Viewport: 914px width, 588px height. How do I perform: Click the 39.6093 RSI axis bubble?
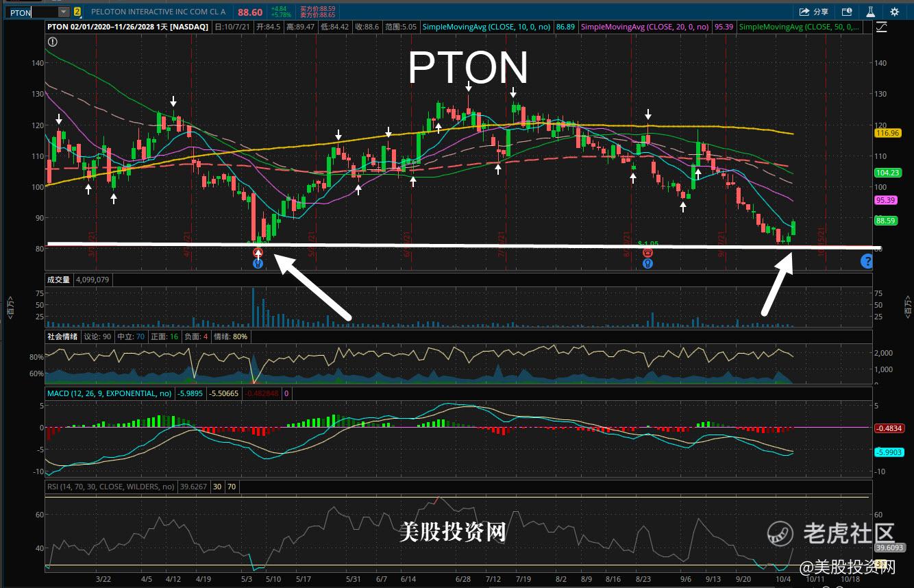click(889, 548)
